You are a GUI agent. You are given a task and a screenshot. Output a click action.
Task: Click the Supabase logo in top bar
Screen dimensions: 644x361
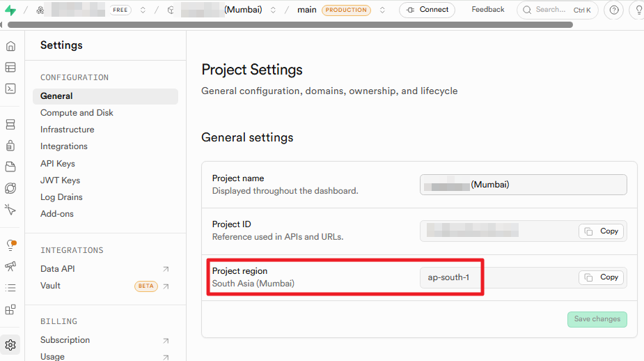pyautogui.click(x=10, y=10)
